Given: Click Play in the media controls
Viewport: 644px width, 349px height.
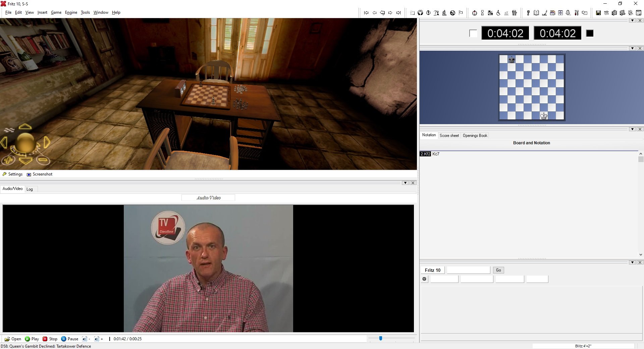Looking at the screenshot, I should [32, 339].
